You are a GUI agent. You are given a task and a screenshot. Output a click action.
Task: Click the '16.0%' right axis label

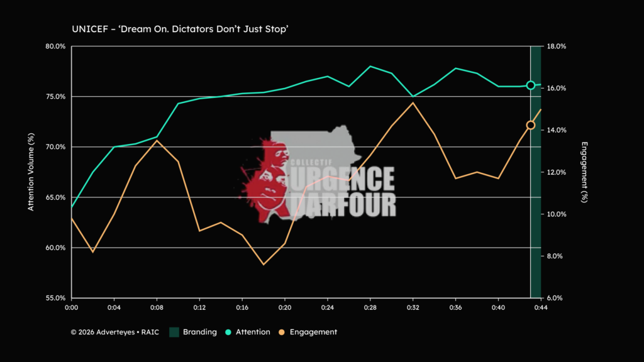(557, 88)
